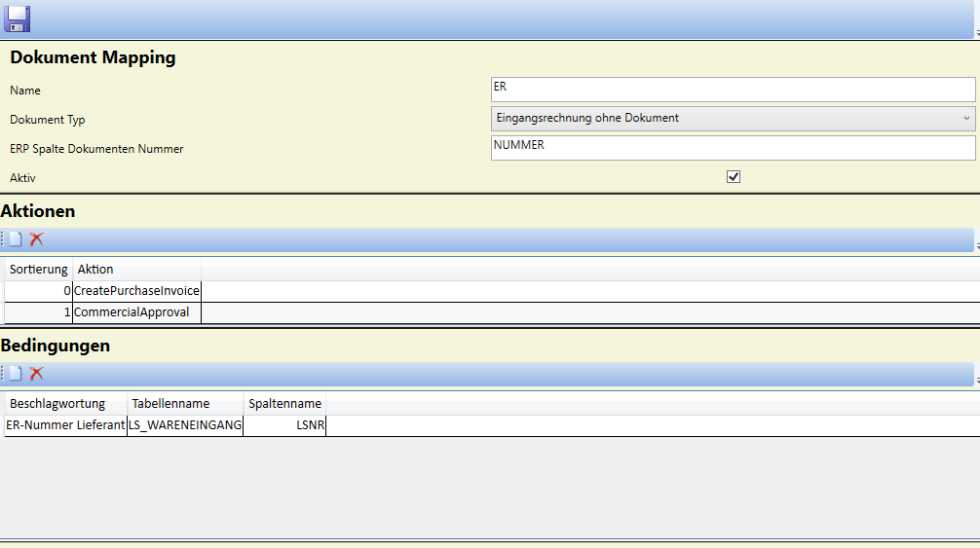Click the save disk icon
Screen dimensions: 980x548
click(18, 19)
